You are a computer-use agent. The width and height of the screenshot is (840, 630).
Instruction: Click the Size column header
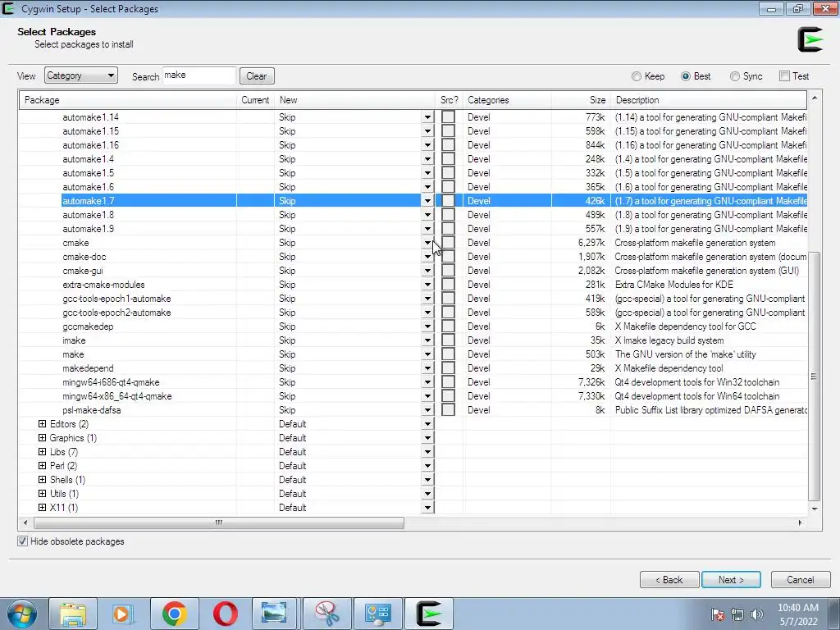tap(582, 100)
